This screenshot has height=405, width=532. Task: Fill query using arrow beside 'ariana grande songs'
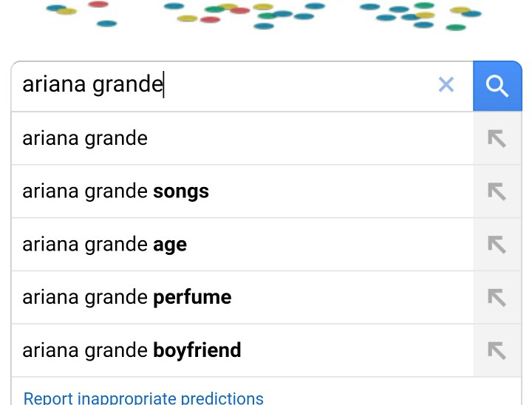497,191
